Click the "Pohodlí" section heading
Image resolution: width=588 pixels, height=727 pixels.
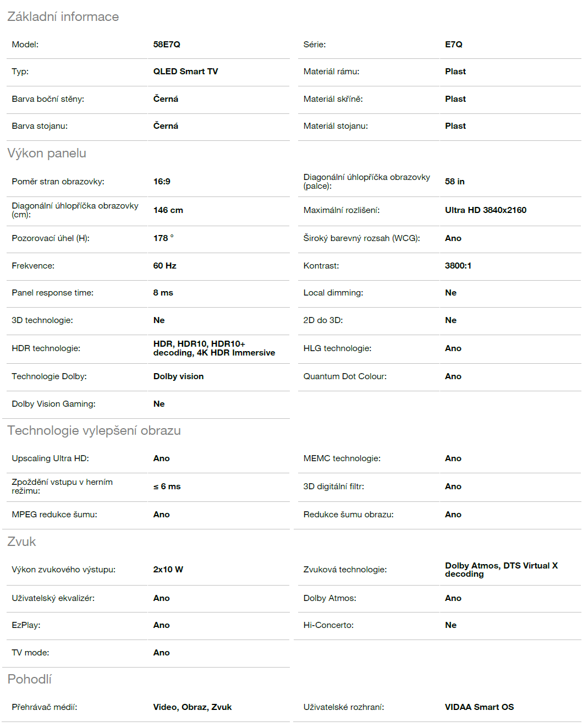coord(30,679)
